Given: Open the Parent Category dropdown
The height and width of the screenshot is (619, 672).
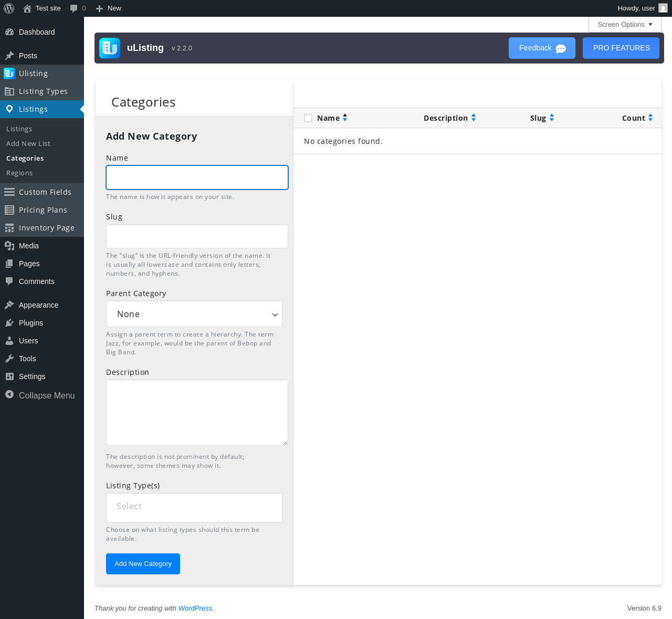Looking at the screenshot, I should point(194,314).
